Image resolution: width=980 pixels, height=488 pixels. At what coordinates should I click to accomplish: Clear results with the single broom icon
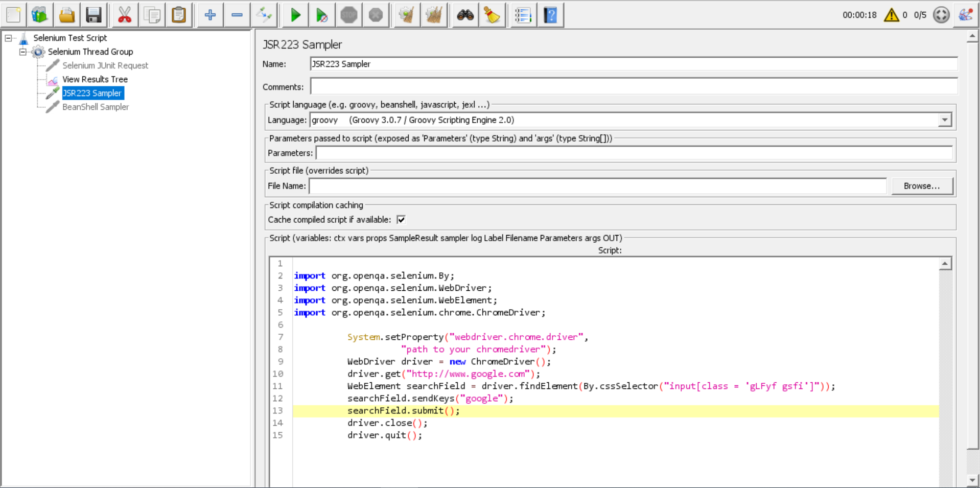click(x=407, y=15)
